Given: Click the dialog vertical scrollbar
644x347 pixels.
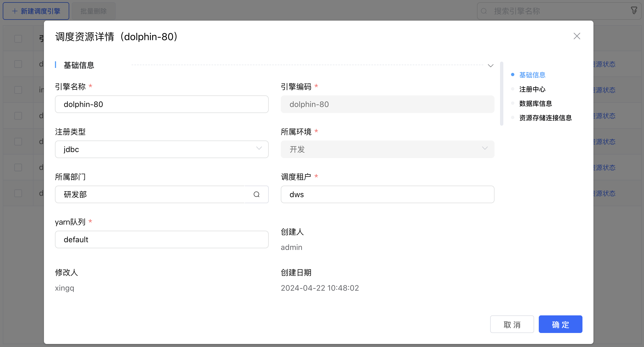Looking at the screenshot, I should (501, 93).
